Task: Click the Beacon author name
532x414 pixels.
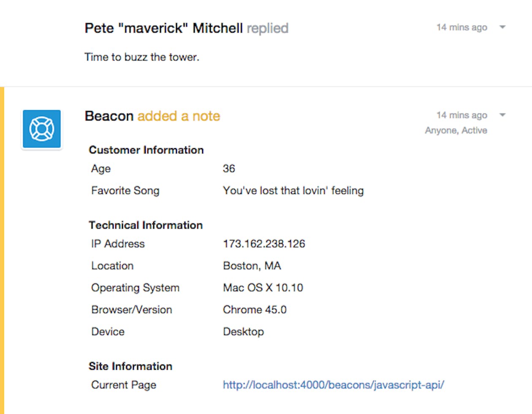Action: [x=109, y=116]
